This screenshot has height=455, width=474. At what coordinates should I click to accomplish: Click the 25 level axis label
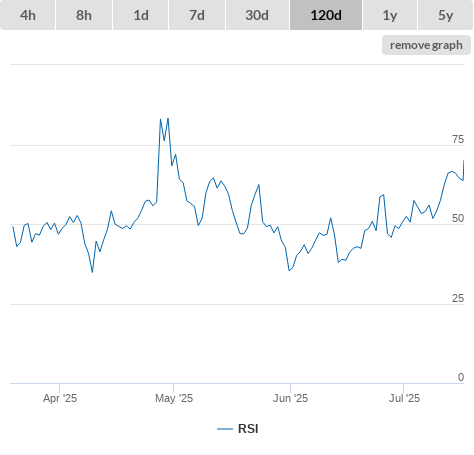coord(458,298)
